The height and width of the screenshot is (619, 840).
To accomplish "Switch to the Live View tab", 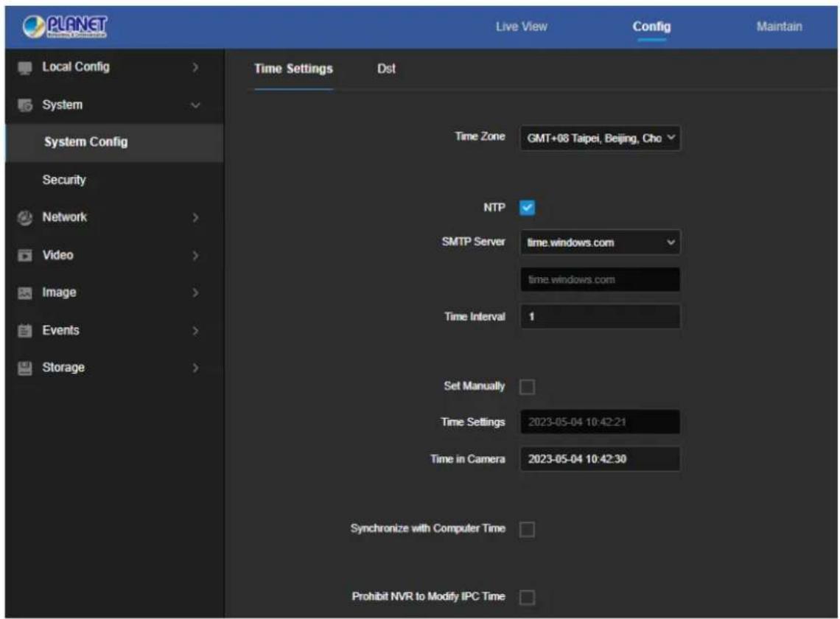I will (521, 27).
